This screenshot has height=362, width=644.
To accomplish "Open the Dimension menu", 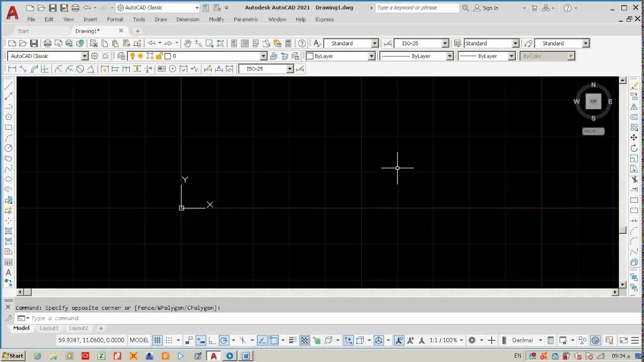I will coord(188,19).
